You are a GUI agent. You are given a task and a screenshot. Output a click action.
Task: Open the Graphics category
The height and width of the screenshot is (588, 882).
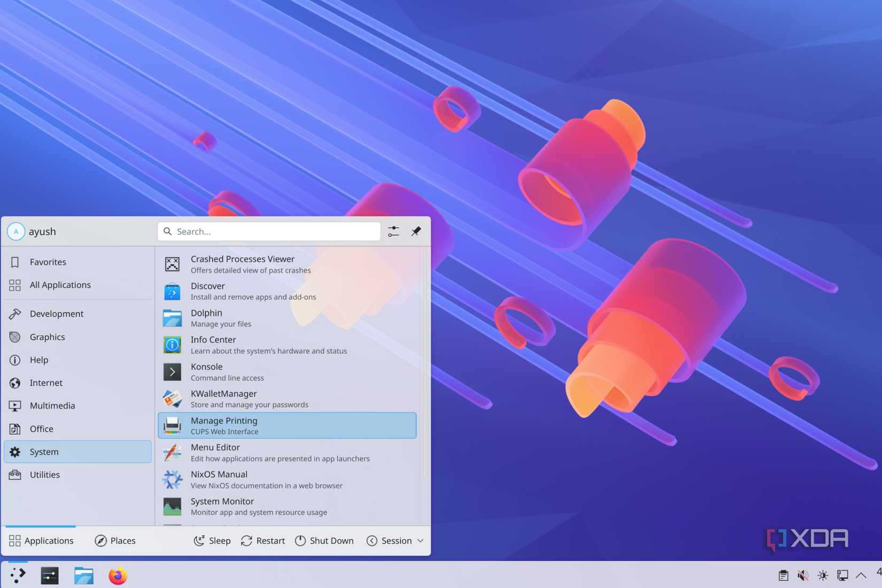78,337
